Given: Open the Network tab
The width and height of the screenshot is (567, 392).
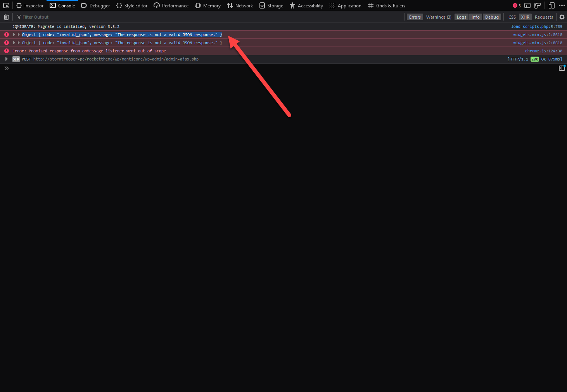Looking at the screenshot, I should click(240, 5).
